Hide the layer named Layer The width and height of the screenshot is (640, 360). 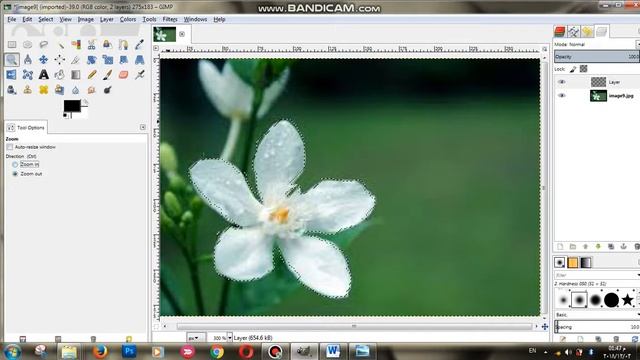pos(562,82)
